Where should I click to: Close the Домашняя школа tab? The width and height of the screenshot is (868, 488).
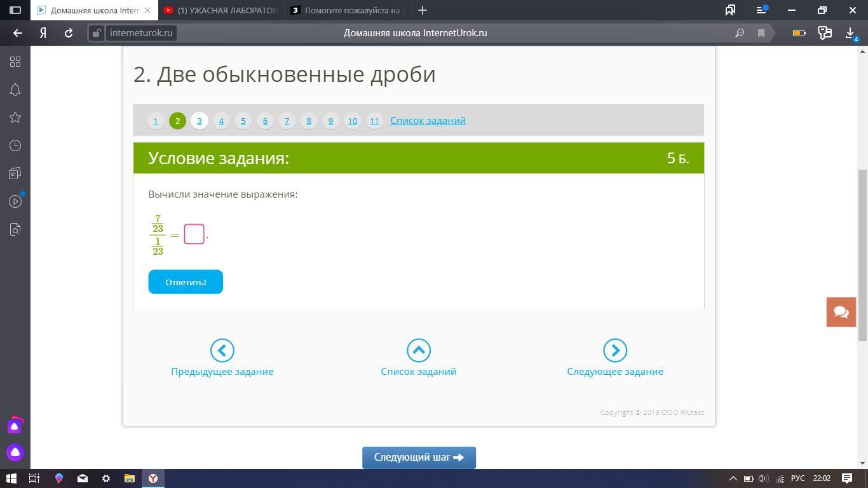point(147,10)
